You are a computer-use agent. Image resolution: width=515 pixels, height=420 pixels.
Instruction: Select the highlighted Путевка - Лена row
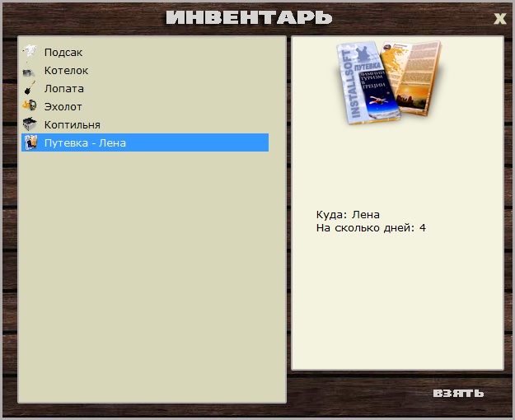tap(145, 142)
